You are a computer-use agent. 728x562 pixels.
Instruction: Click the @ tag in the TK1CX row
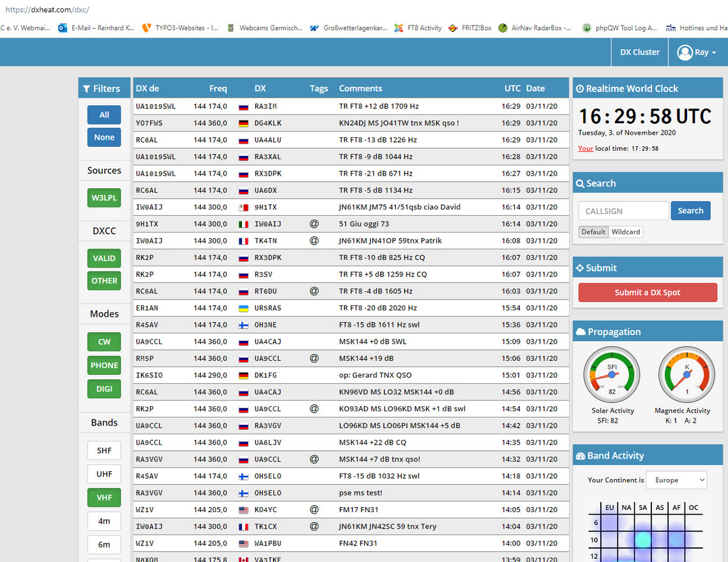[x=314, y=526]
